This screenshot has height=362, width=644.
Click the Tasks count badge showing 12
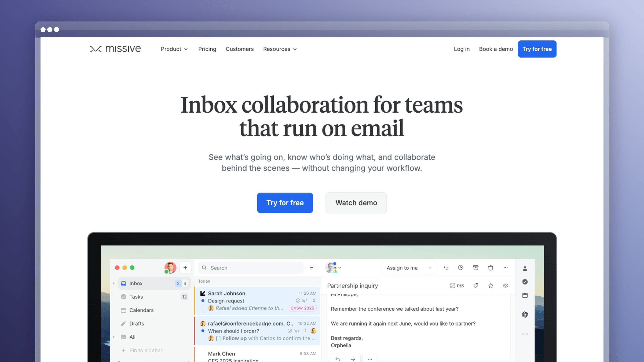click(184, 297)
